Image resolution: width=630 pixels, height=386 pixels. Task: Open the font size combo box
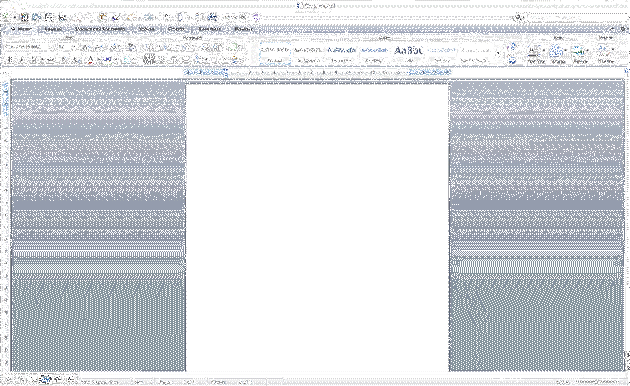click(x=64, y=47)
